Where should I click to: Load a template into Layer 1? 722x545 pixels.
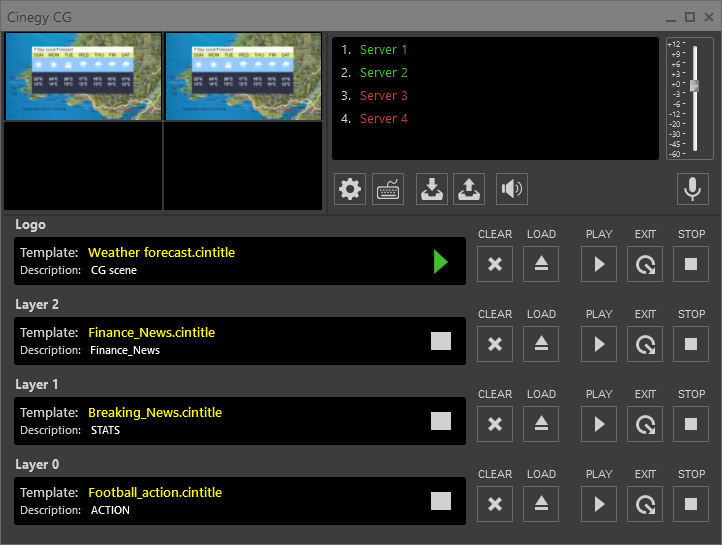541,424
